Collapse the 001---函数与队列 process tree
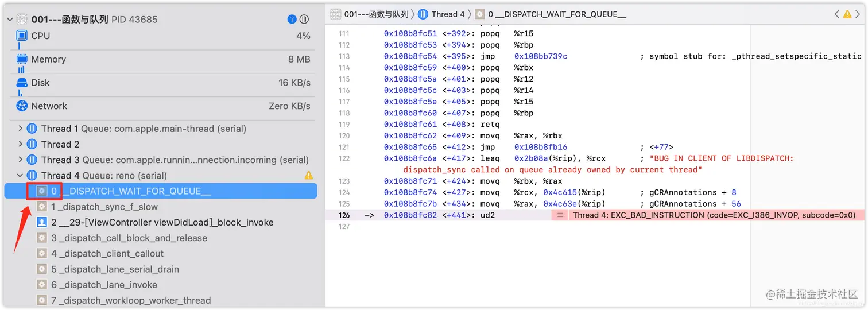Viewport: 868px width, 310px height. (10, 20)
